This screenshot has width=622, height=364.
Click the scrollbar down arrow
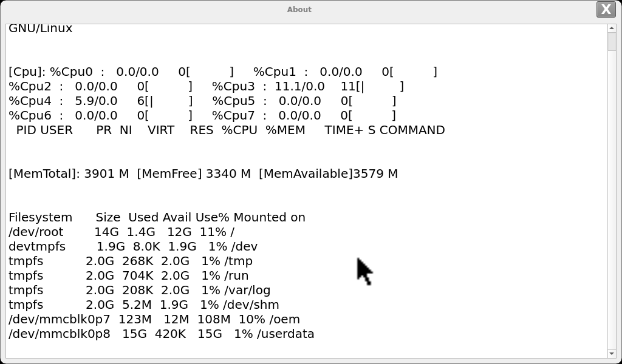point(611,354)
